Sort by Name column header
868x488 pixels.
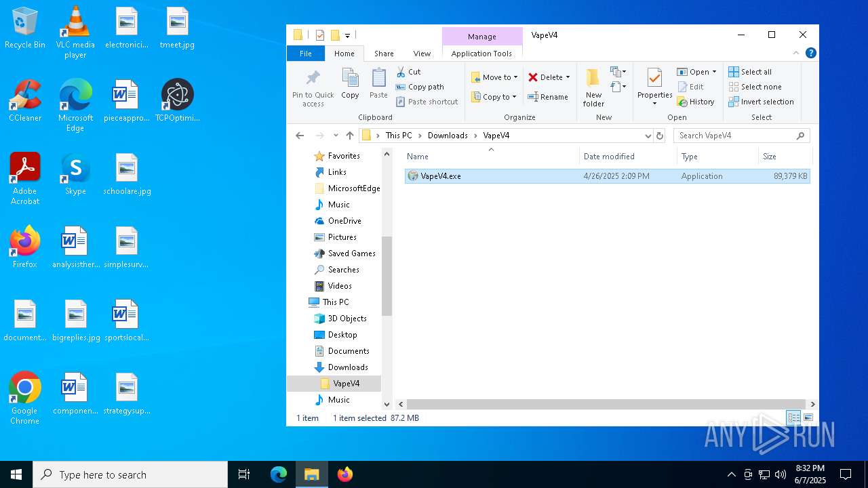491,157
